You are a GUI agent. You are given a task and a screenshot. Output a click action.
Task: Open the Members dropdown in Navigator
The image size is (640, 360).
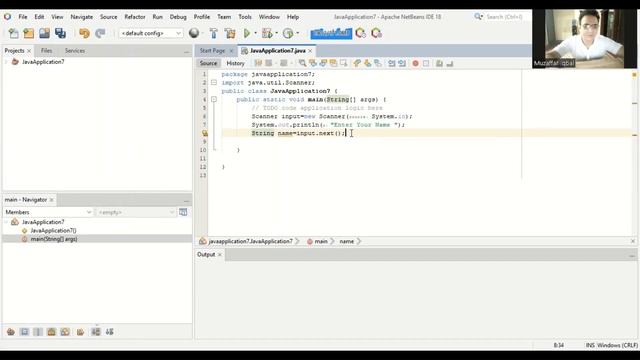click(x=48, y=212)
